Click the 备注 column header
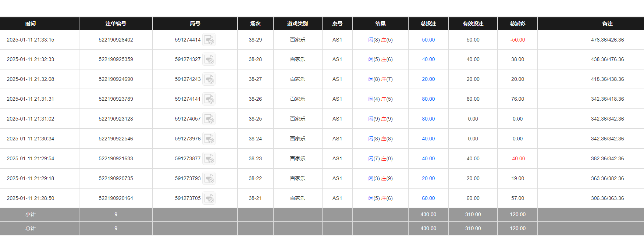Viewport: 644px width, 247px height. point(607,24)
